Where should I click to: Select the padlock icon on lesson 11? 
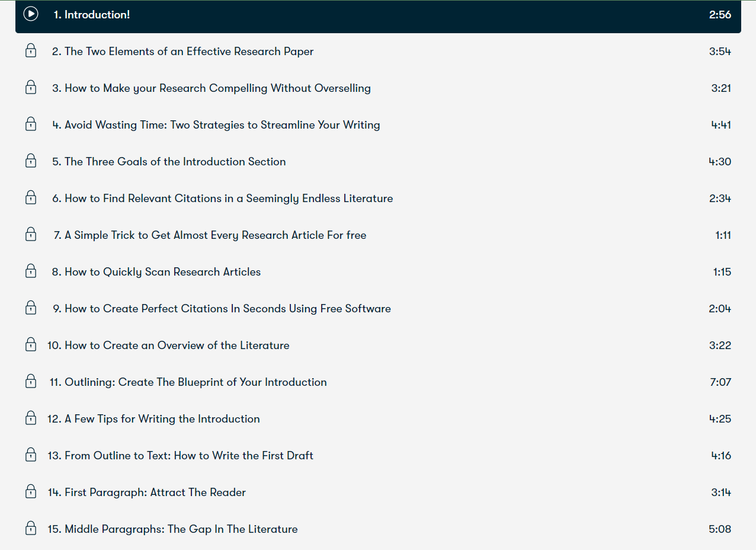point(30,381)
